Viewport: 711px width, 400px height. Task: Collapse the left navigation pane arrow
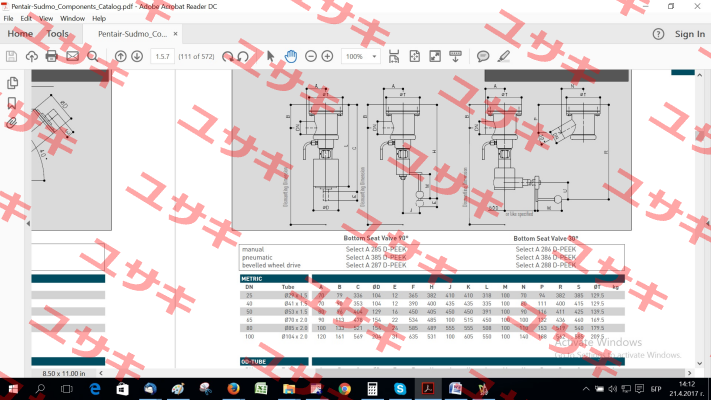point(28,224)
